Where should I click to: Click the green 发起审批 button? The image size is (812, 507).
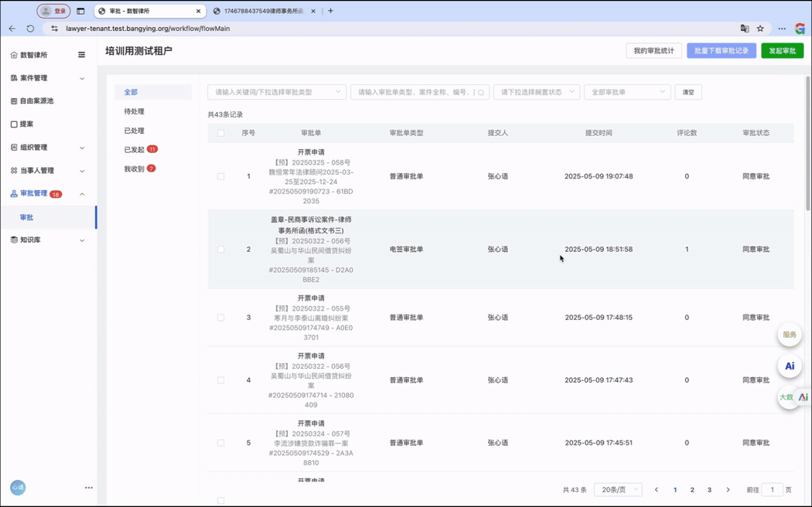pos(782,51)
